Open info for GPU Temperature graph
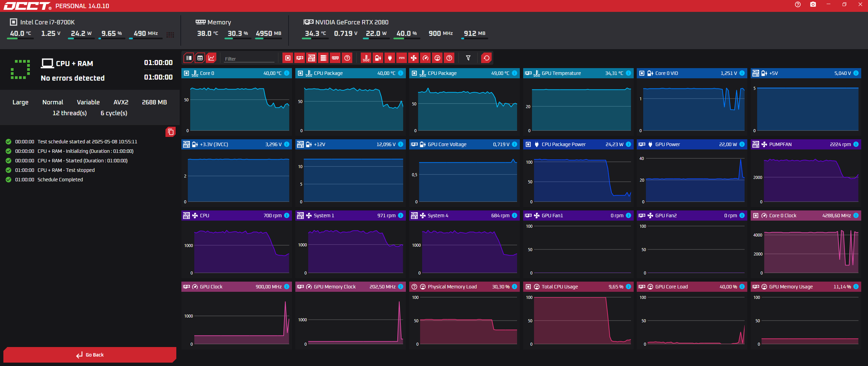The width and height of the screenshot is (868, 366). (628, 73)
